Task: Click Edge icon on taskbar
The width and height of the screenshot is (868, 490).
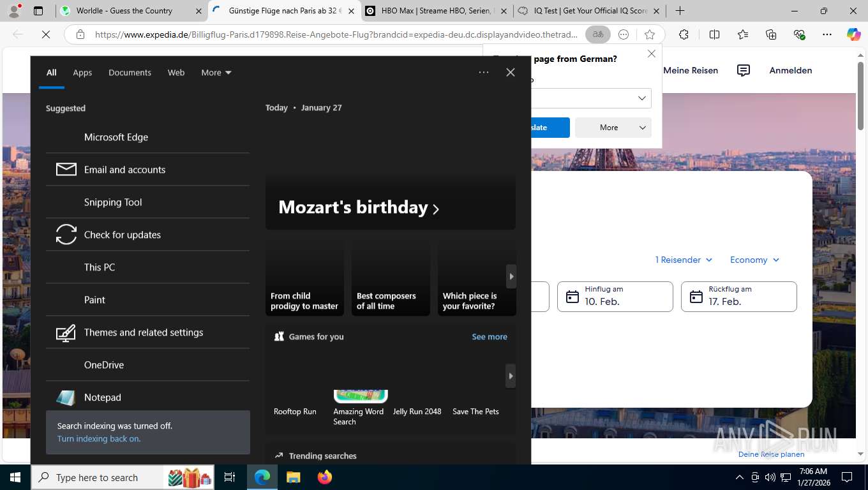Action: tap(262, 477)
